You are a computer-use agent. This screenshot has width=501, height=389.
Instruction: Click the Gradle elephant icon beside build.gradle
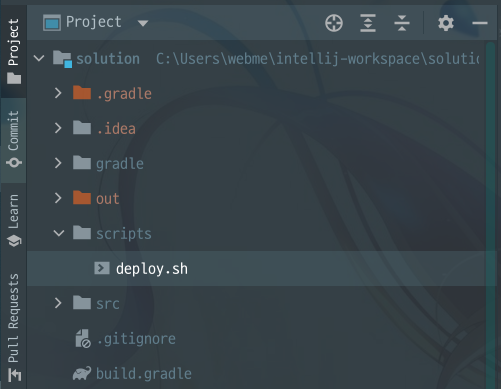82,374
